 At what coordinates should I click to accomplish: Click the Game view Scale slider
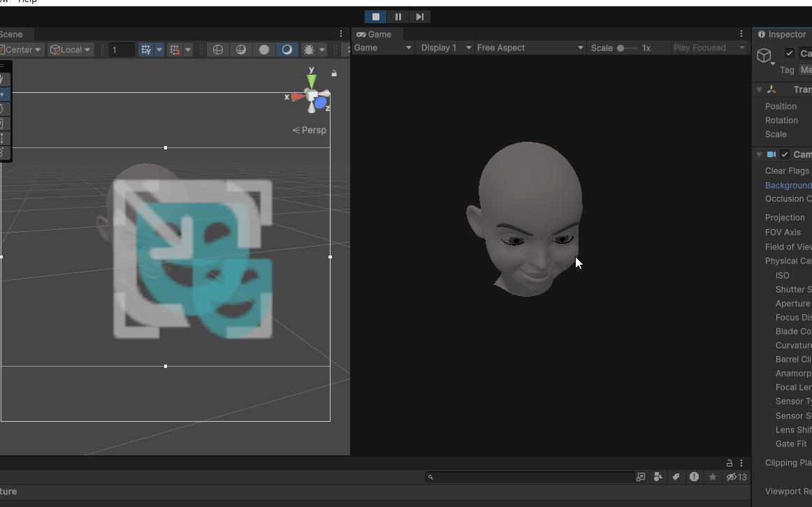(x=627, y=48)
